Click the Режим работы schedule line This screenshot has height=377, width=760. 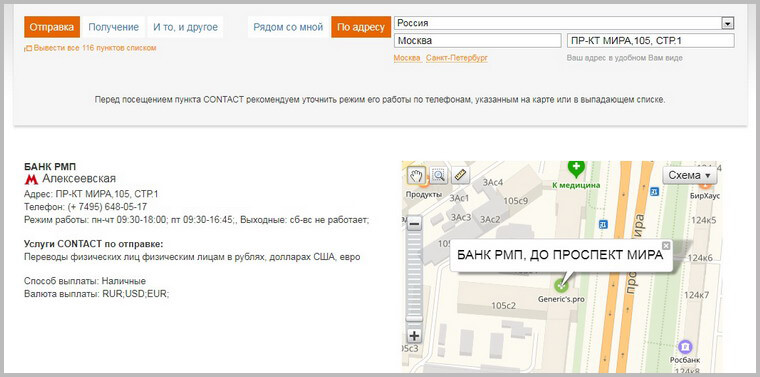[197, 220]
